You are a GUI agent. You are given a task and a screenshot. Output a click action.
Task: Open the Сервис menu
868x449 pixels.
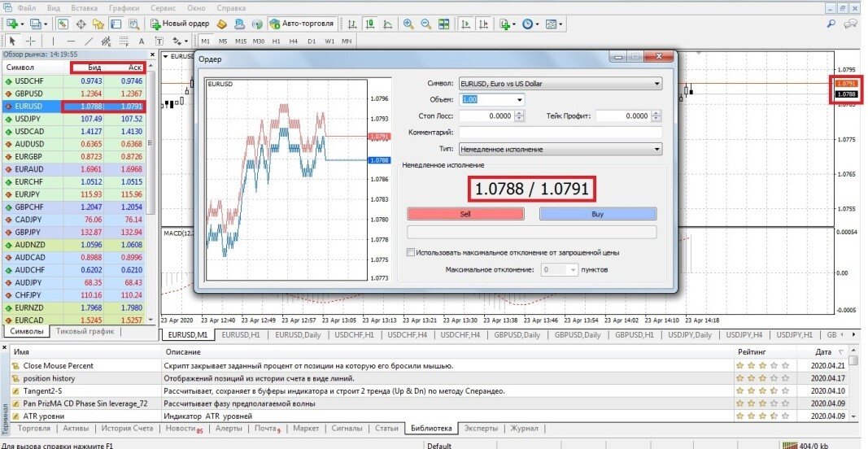164,8
